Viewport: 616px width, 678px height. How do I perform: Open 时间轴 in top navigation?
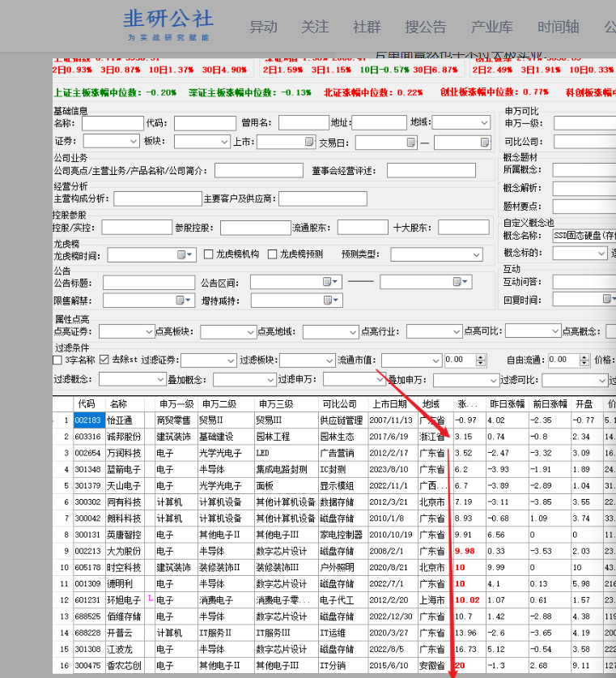coord(558,28)
